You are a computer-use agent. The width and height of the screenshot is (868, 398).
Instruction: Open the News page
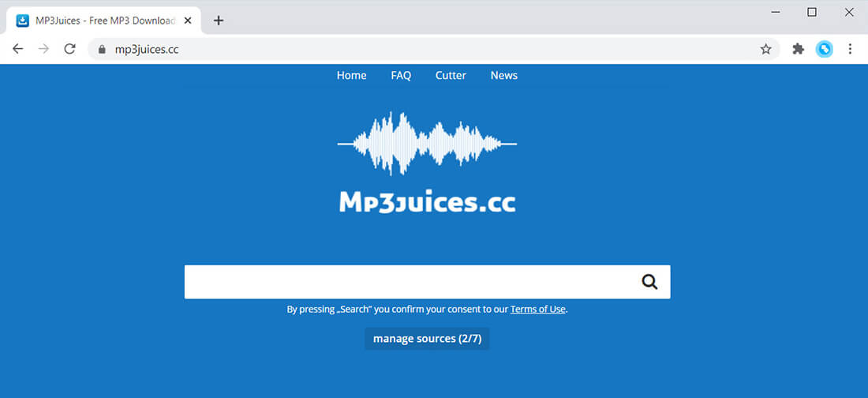(x=503, y=75)
